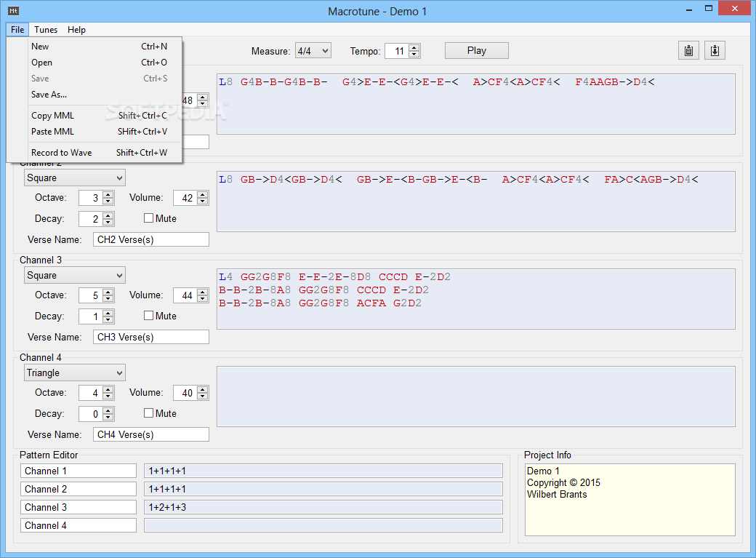Click the CH4 Verse(s) name field
Screen dimensions: 756x558
(x=151, y=434)
